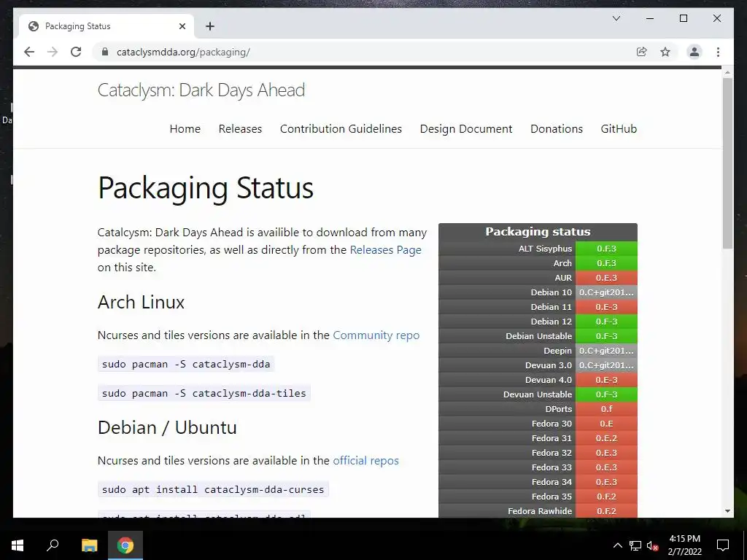Screen dimensions: 747x560
Task: Open a new browser tab
Action: 209,26
